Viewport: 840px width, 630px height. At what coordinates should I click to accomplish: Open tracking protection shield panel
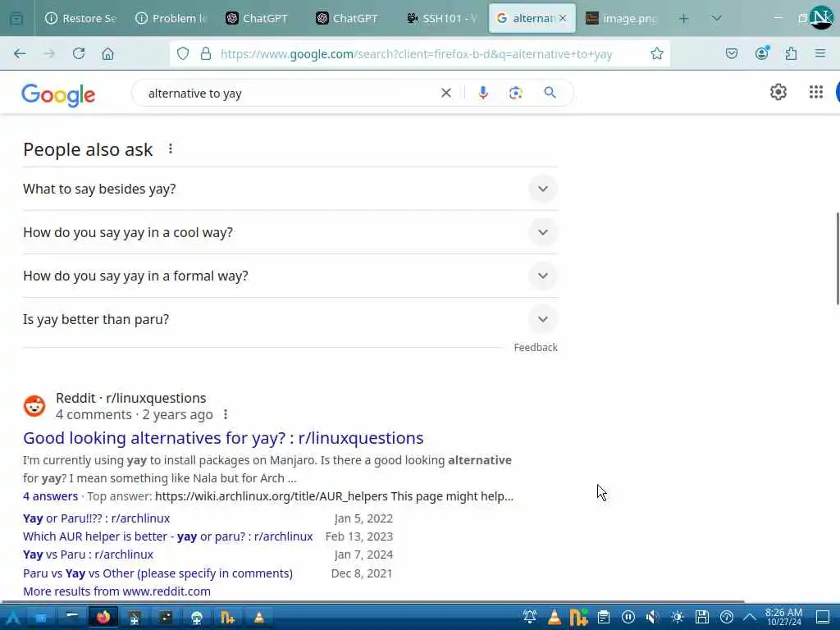coord(183,53)
